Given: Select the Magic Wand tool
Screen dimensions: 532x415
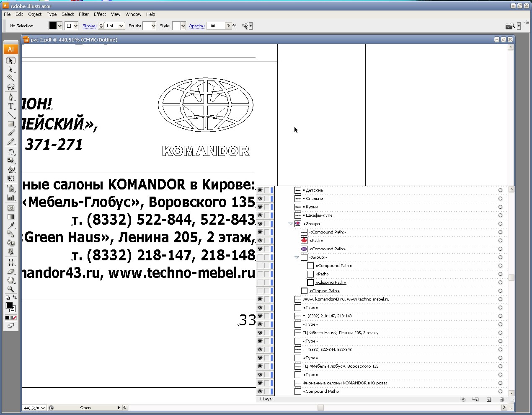Looking at the screenshot, I should (11, 78).
